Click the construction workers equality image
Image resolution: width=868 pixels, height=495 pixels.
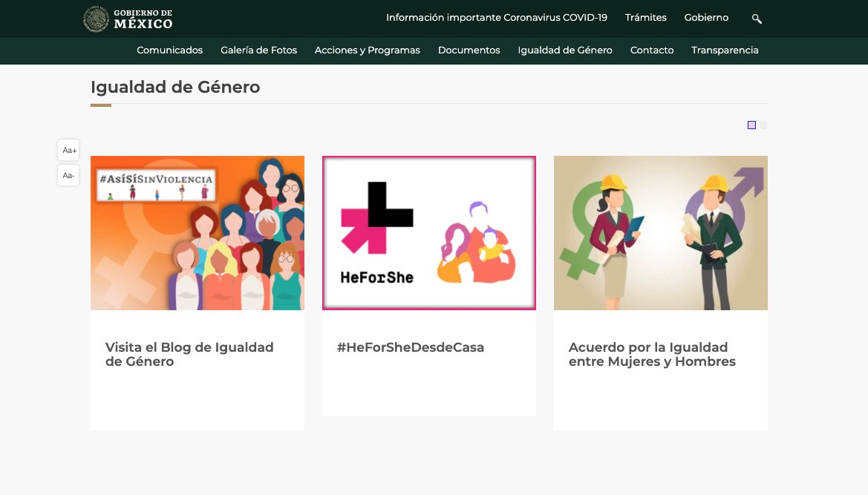pos(660,233)
